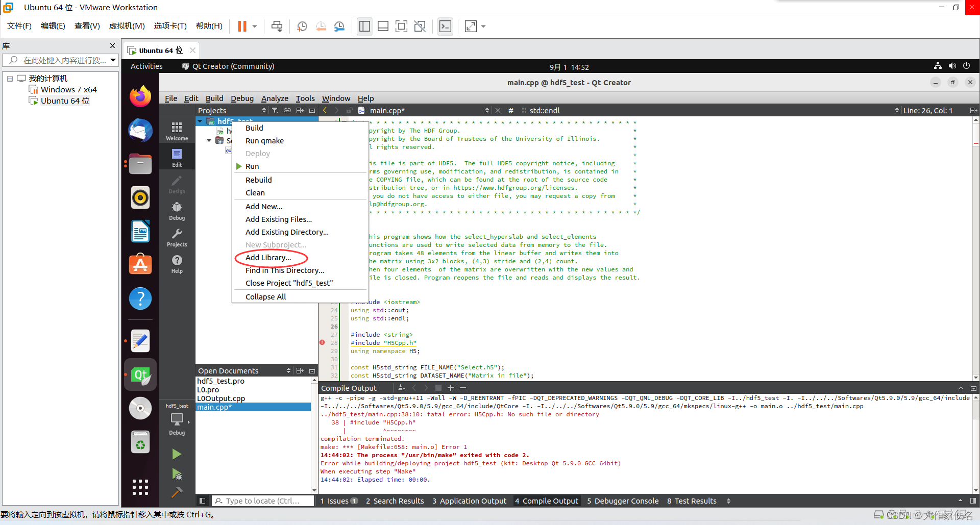Image resolution: width=980 pixels, height=525 pixels.
Task: Switch to Edit mode in sidebar
Action: (177, 157)
